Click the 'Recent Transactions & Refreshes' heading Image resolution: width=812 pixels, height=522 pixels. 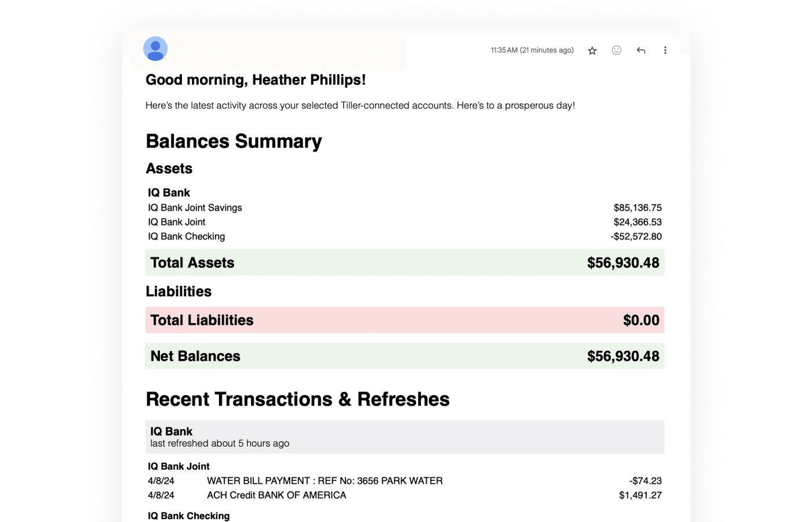click(x=298, y=400)
